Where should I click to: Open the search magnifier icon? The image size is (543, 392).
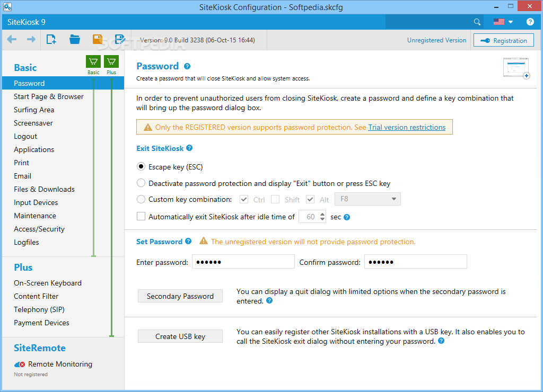tap(477, 22)
